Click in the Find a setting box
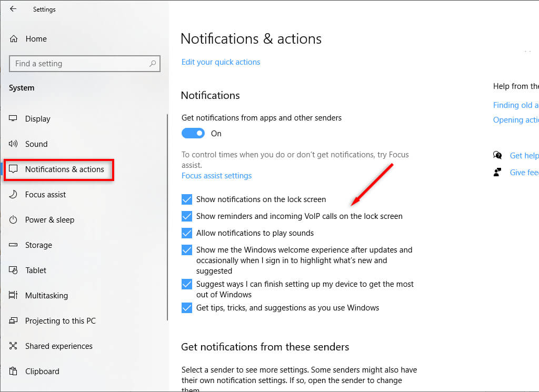 point(85,64)
